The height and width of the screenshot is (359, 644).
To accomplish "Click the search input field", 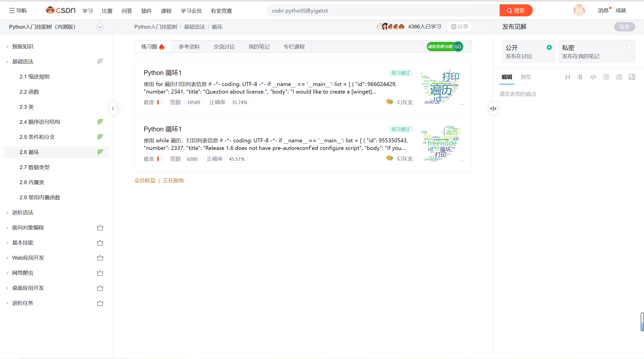I will click(382, 11).
